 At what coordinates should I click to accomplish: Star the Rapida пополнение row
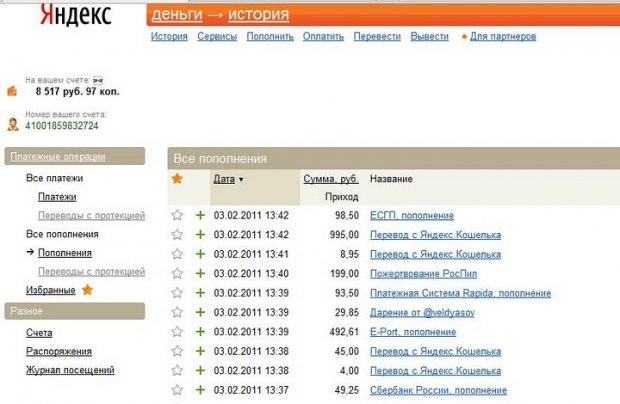[177, 293]
